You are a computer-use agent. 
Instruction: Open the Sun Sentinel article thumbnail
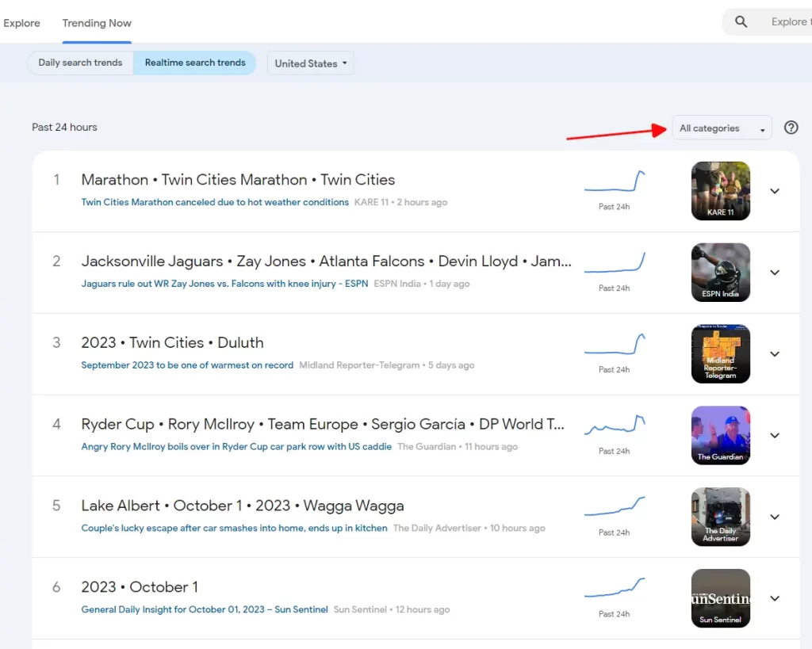pyautogui.click(x=720, y=598)
